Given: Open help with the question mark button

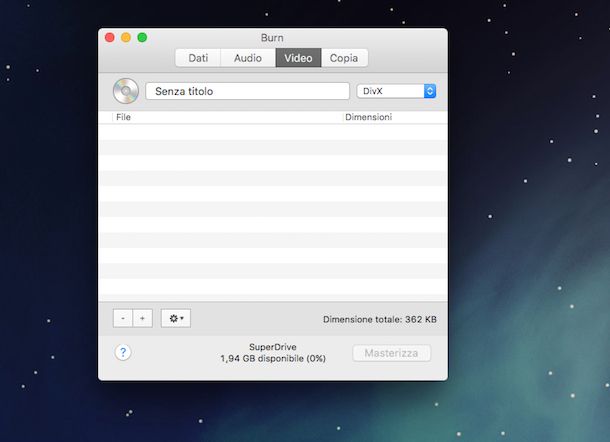Looking at the screenshot, I should click(123, 353).
